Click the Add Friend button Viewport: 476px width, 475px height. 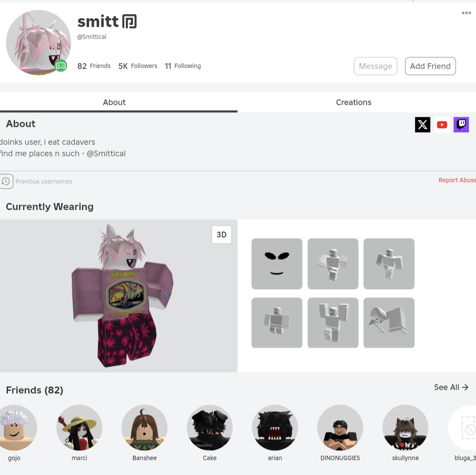[430, 66]
